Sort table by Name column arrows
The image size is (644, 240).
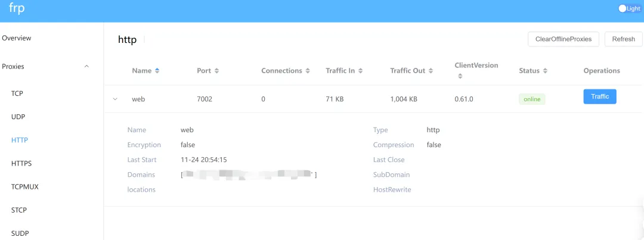(x=157, y=71)
